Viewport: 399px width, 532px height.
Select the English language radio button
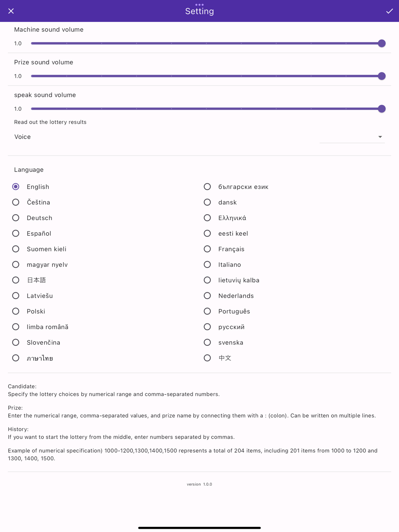(x=16, y=187)
